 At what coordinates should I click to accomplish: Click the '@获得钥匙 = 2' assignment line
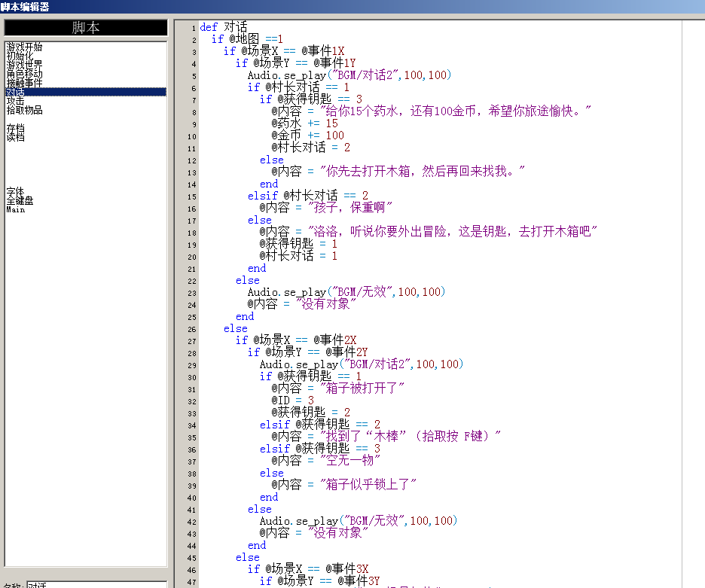[310, 413]
